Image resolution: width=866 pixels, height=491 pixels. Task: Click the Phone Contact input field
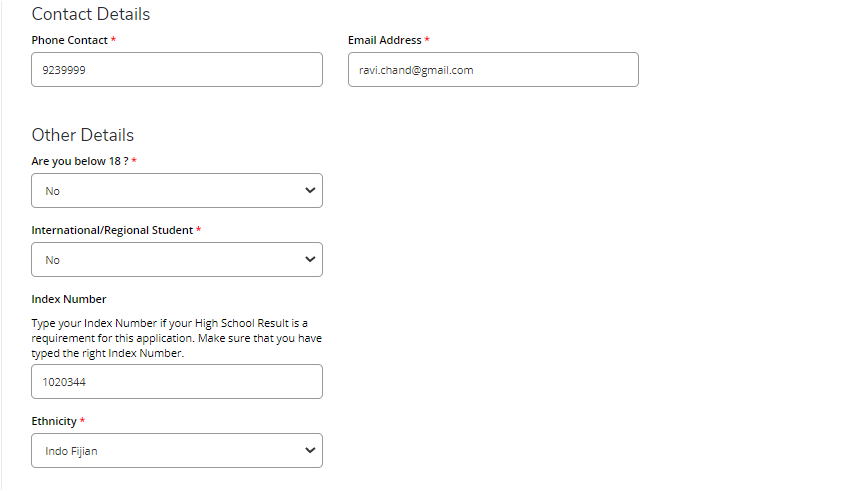point(177,70)
